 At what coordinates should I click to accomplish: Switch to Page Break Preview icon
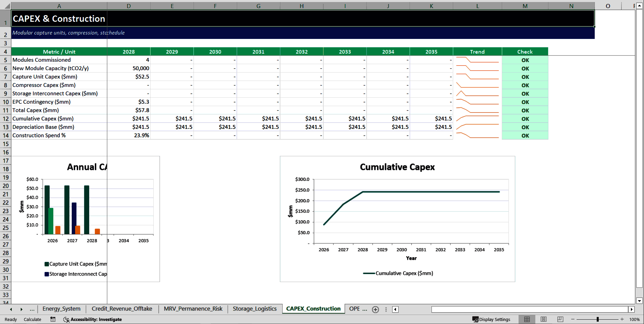click(x=560, y=319)
